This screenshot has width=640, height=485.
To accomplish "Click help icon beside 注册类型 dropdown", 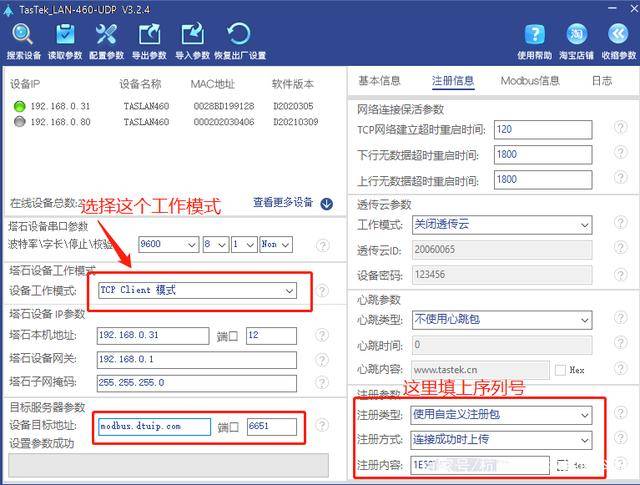I will (x=620, y=413).
